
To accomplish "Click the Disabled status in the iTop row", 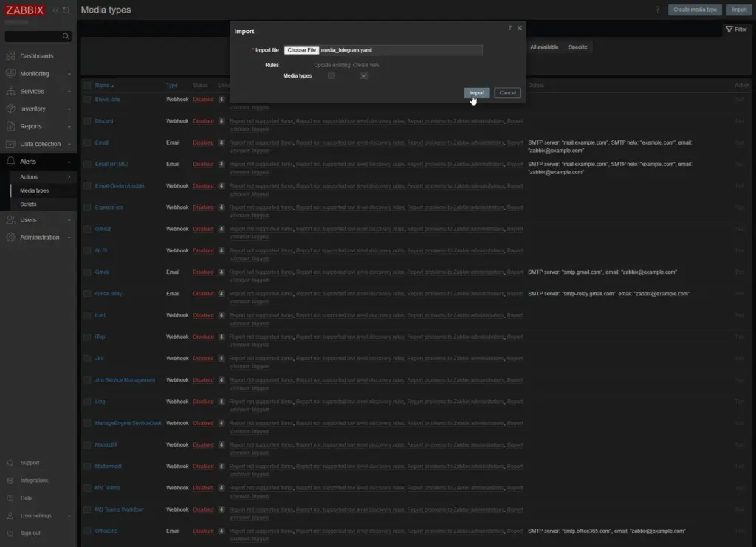I will [x=203, y=337].
